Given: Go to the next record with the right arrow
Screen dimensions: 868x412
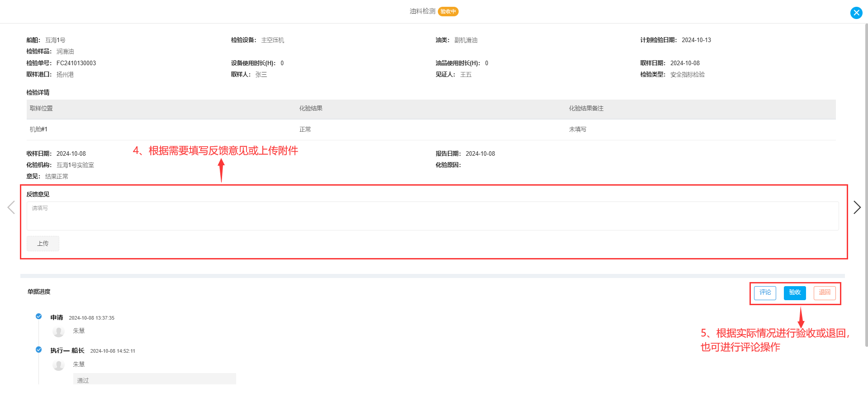Looking at the screenshot, I should coord(857,207).
